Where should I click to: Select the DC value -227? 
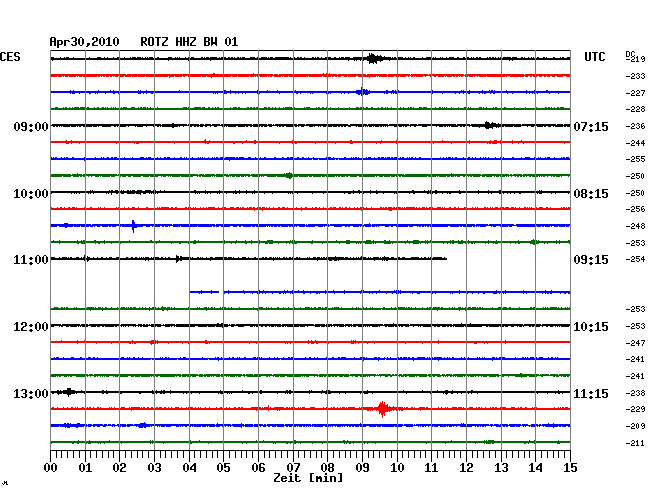[x=635, y=93]
